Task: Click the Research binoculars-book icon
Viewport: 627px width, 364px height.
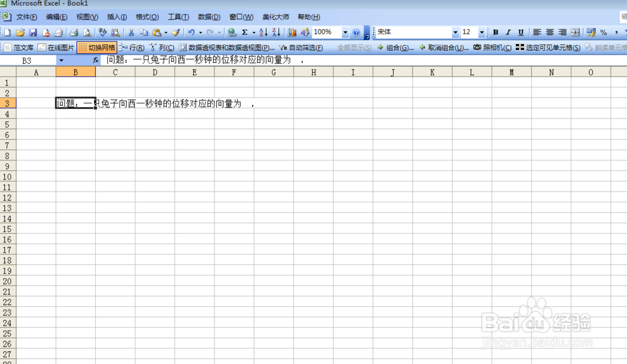Action: [x=115, y=33]
